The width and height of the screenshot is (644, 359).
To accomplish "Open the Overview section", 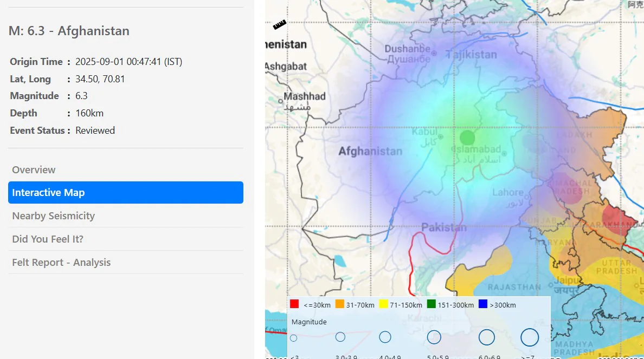I will point(126,170).
